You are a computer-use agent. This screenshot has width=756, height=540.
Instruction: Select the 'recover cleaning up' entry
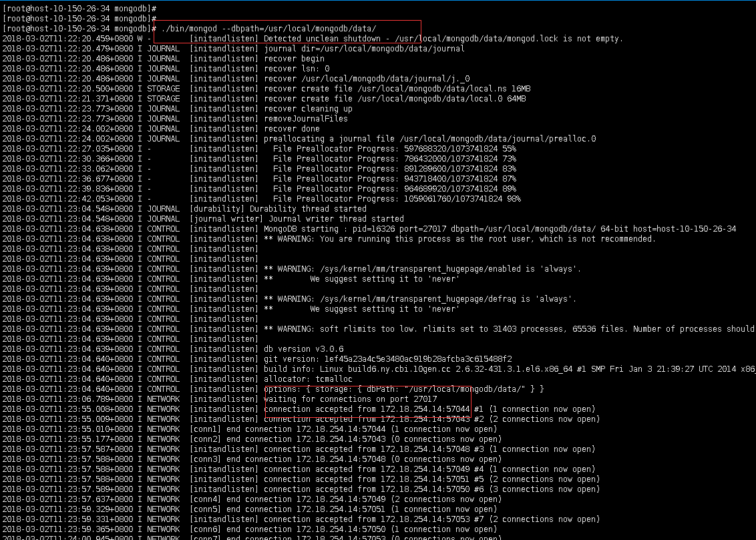pyautogui.click(x=178, y=109)
